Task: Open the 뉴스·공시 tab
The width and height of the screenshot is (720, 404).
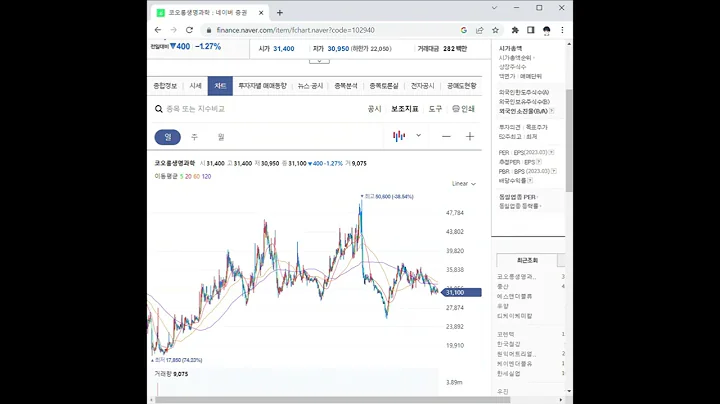Action: 310,86
